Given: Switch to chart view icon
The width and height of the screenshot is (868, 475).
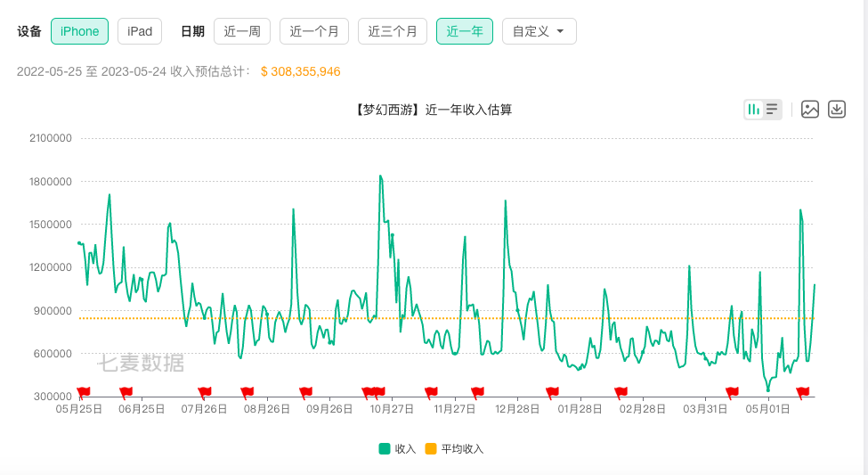Looking at the screenshot, I should tap(754, 110).
